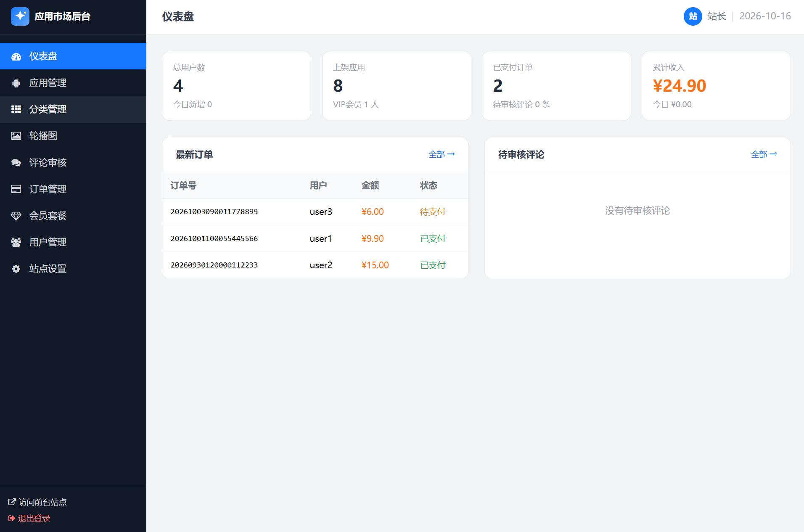Screen dimensions: 804x532
Task: Click the ¥15.00 amount for user2
Action: pos(375,265)
